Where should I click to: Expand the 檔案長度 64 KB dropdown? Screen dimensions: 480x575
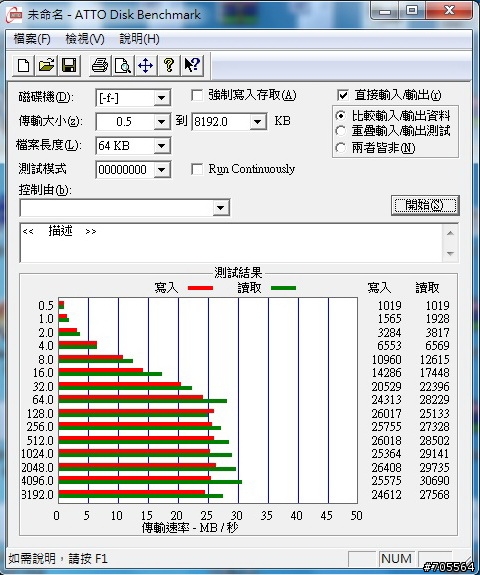pyautogui.click(x=161, y=146)
